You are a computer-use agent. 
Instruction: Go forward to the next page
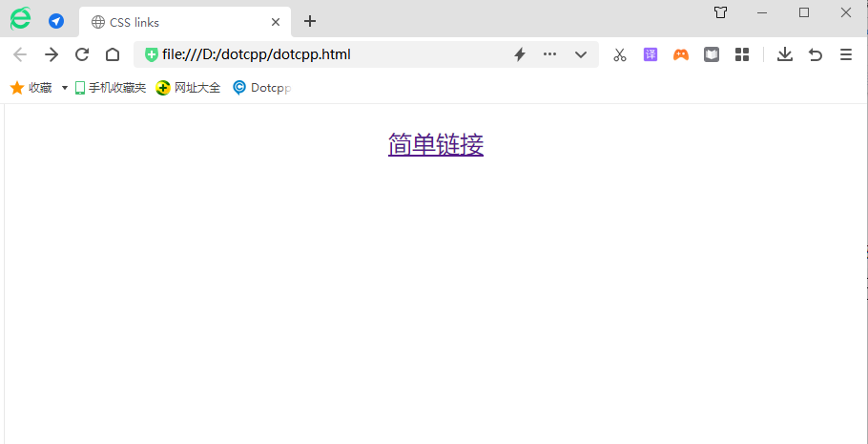click(x=52, y=54)
